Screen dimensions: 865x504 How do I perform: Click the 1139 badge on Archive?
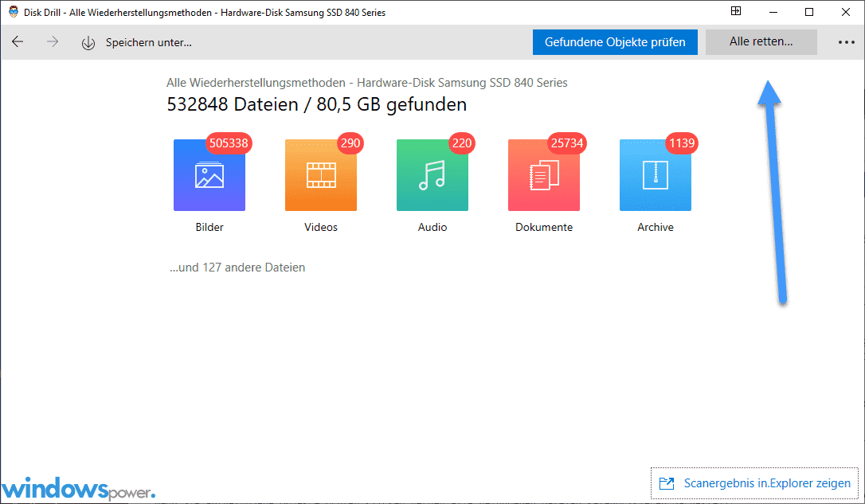682,143
